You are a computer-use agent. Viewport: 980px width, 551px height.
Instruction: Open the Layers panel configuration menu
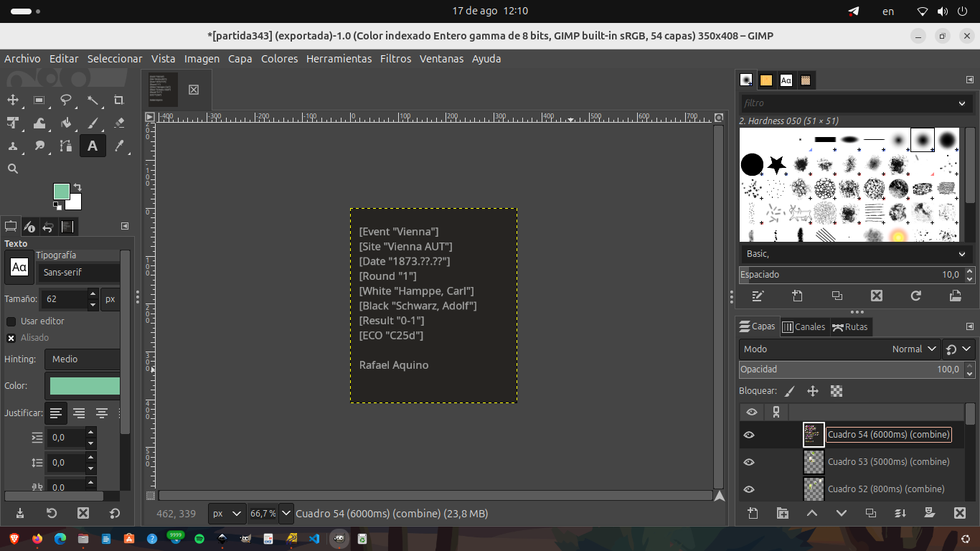pos(970,326)
